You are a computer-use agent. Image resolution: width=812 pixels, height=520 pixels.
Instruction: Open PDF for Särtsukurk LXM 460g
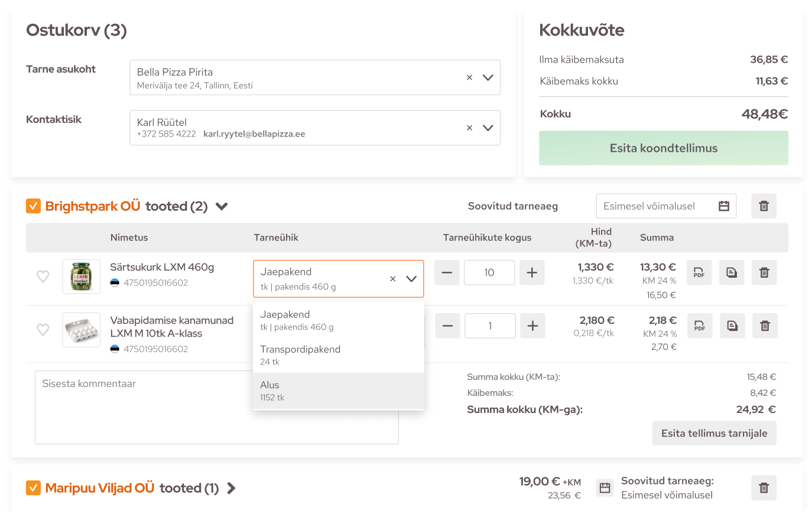(x=699, y=273)
